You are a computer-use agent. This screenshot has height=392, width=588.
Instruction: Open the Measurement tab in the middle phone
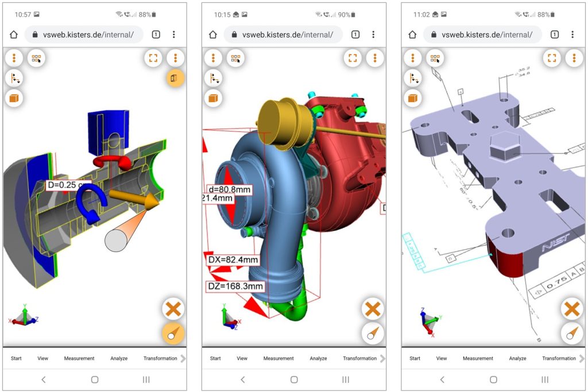278,359
